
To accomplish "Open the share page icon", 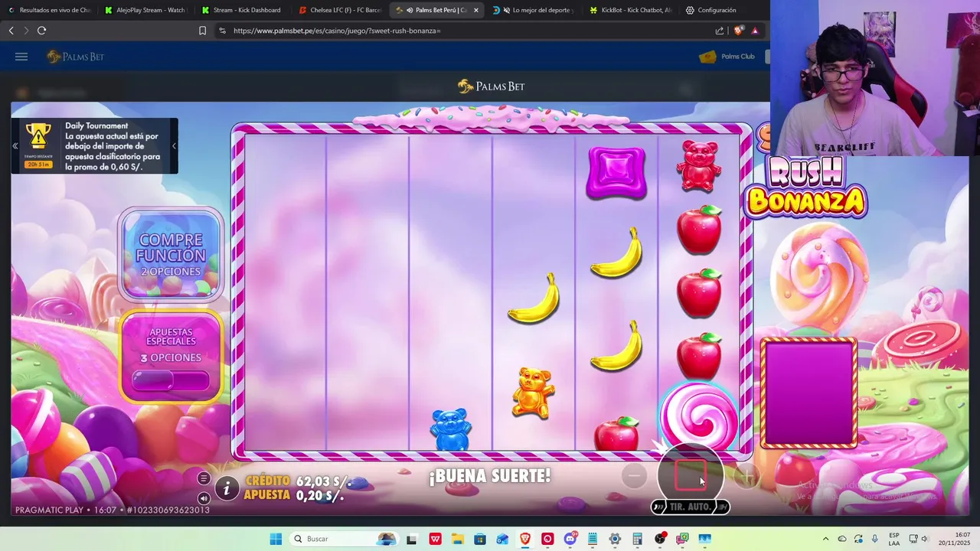I will [720, 31].
